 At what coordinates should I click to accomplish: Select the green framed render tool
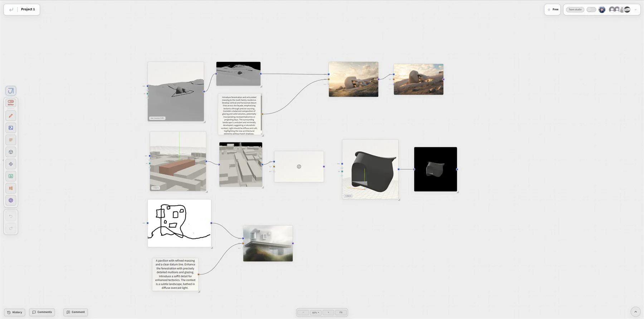pyautogui.click(x=11, y=176)
